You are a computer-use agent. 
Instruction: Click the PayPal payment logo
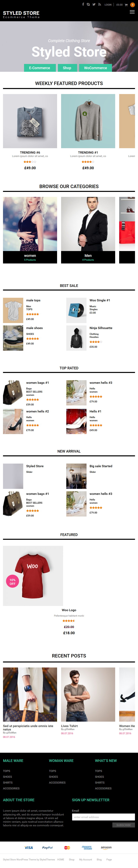(x=47, y=847)
